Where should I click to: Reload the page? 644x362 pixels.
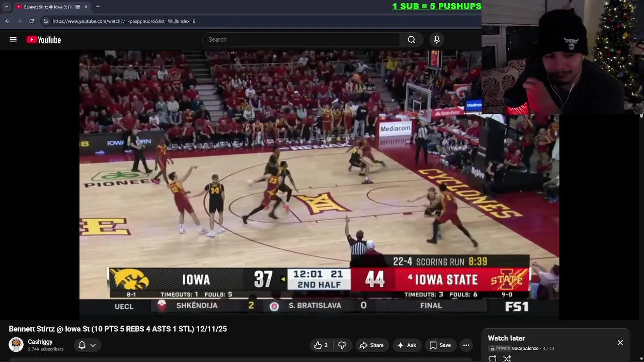pos(31,21)
